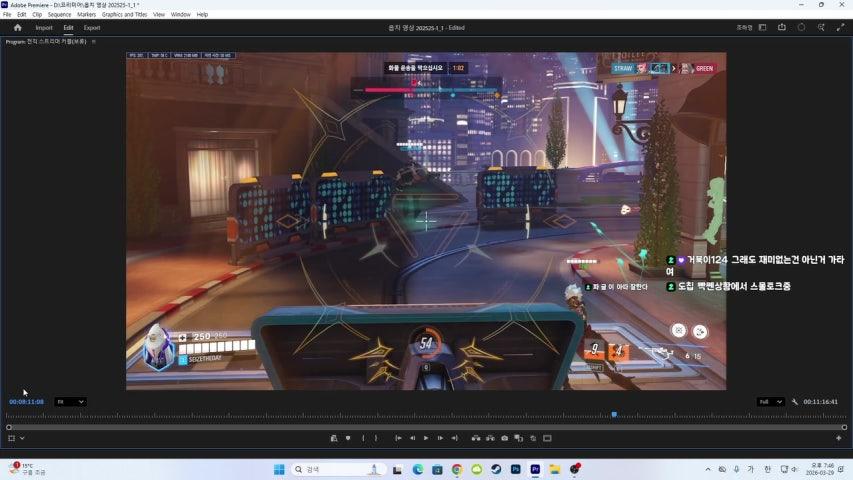Open the monitor Settings wrench icon
The height and width of the screenshot is (480, 853).
click(x=794, y=402)
